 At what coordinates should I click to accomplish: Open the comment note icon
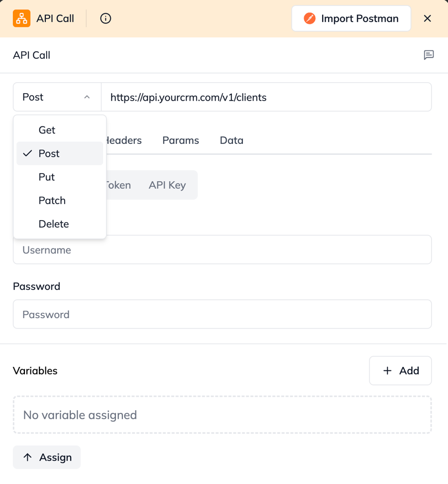(429, 55)
